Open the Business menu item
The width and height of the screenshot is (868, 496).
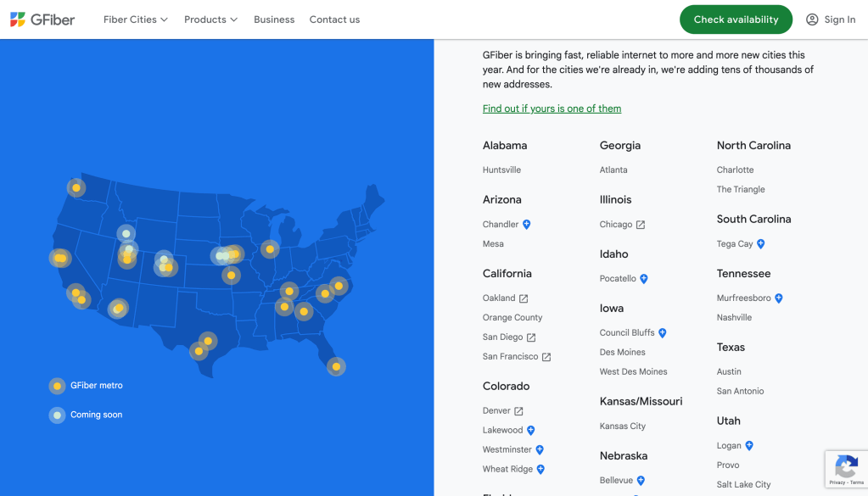tap(274, 20)
